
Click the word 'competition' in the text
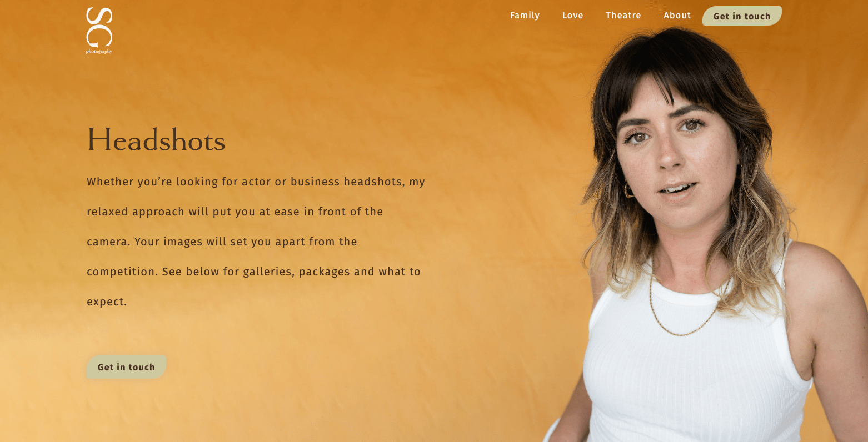click(x=122, y=272)
